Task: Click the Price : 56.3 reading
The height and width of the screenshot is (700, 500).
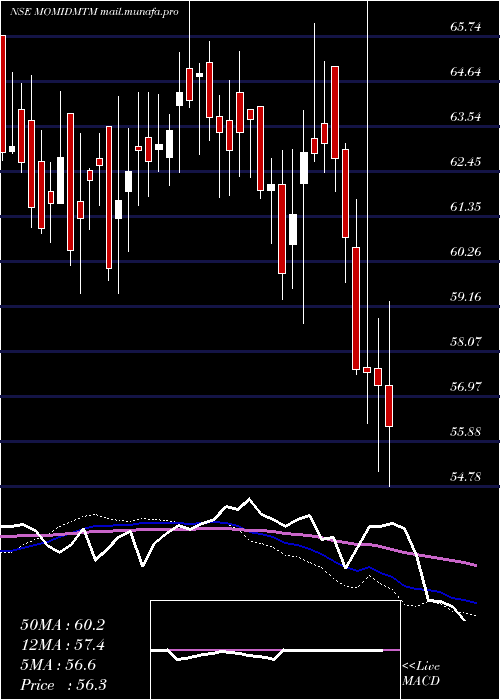Action: (x=63, y=685)
